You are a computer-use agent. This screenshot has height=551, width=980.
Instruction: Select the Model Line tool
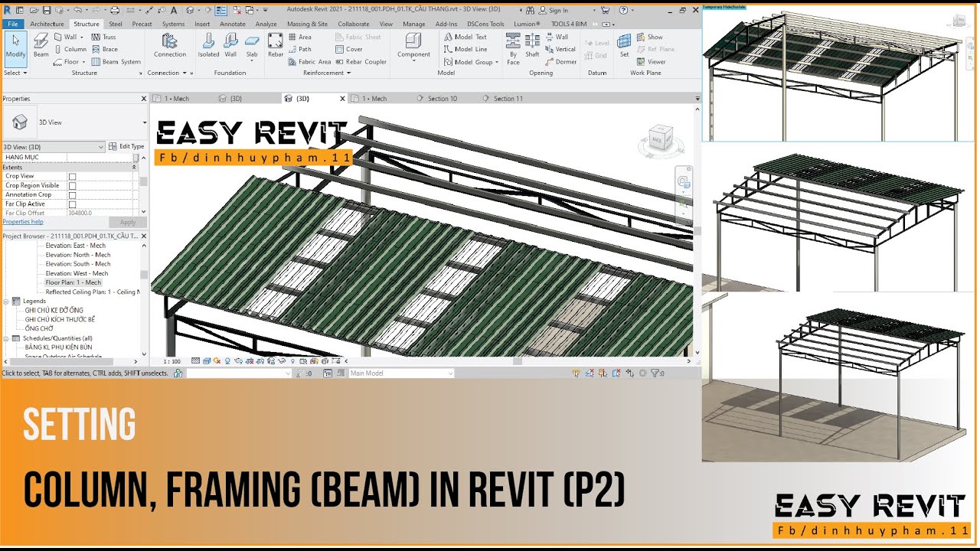(465, 49)
